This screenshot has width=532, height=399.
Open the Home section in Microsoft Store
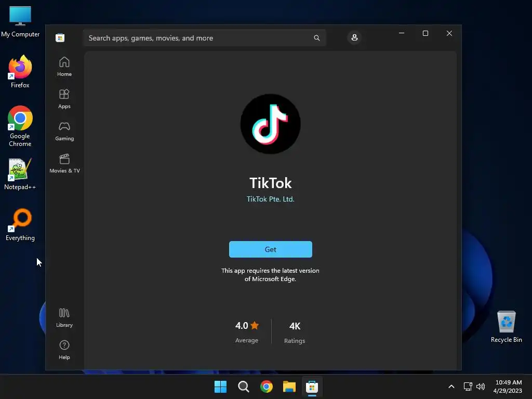tap(64, 66)
